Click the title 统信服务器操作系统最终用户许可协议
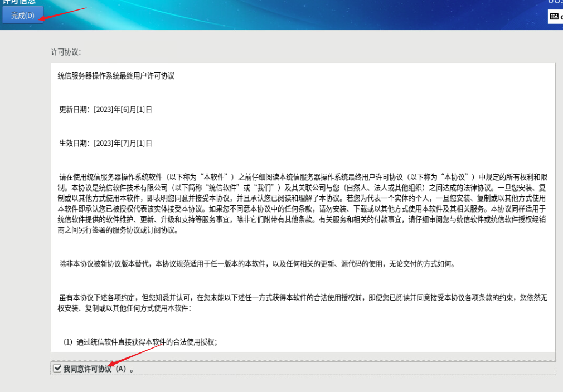The width and height of the screenshot is (563, 392). [116, 76]
